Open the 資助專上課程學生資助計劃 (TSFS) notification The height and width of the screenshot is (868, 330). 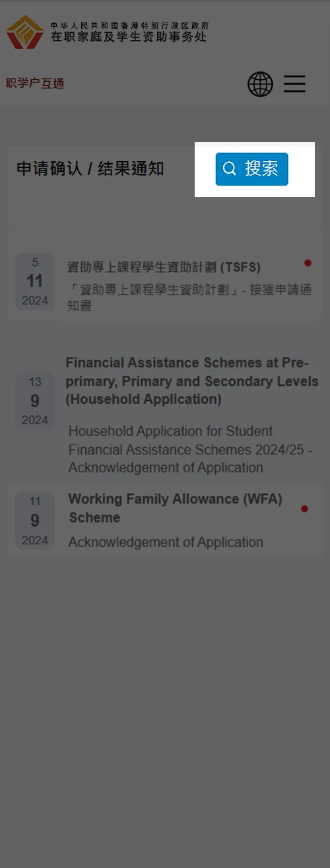[164, 267]
